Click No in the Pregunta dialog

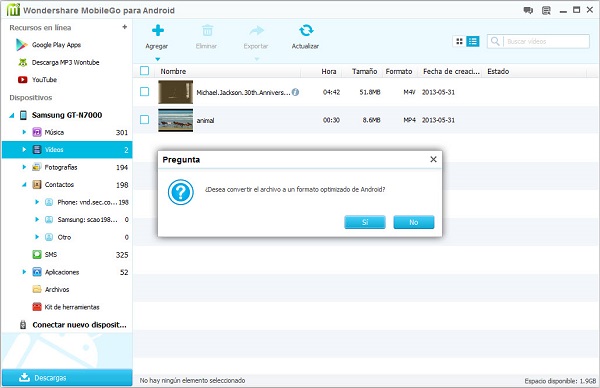(x=414, y=222)
